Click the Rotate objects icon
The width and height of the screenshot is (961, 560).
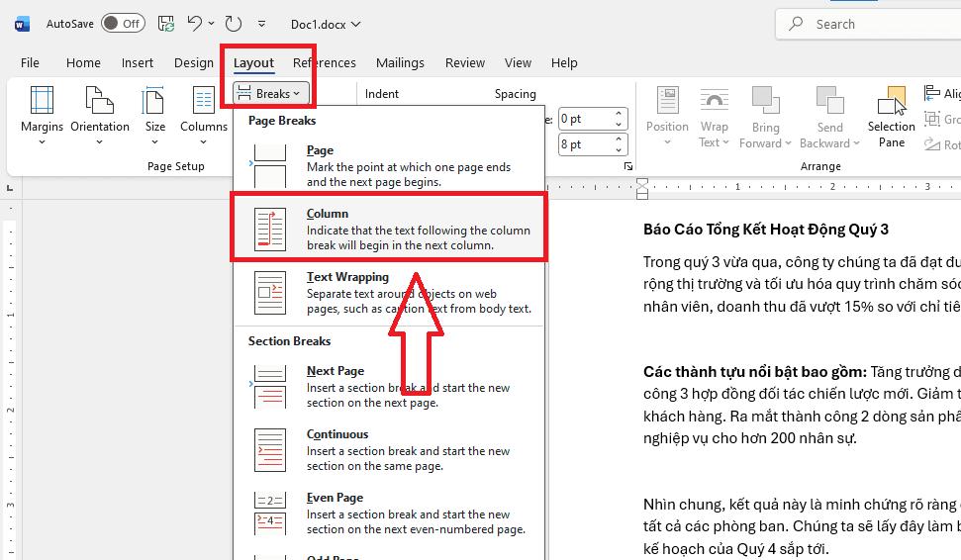coord(932,144)
